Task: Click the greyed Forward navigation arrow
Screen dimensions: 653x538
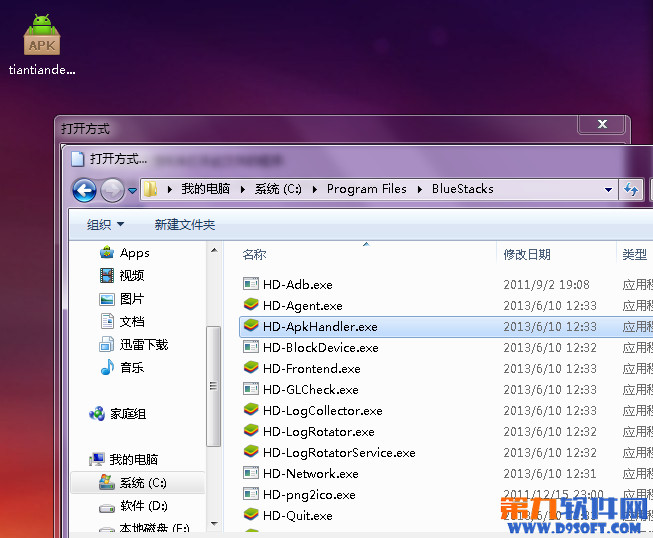Action: 112,190
